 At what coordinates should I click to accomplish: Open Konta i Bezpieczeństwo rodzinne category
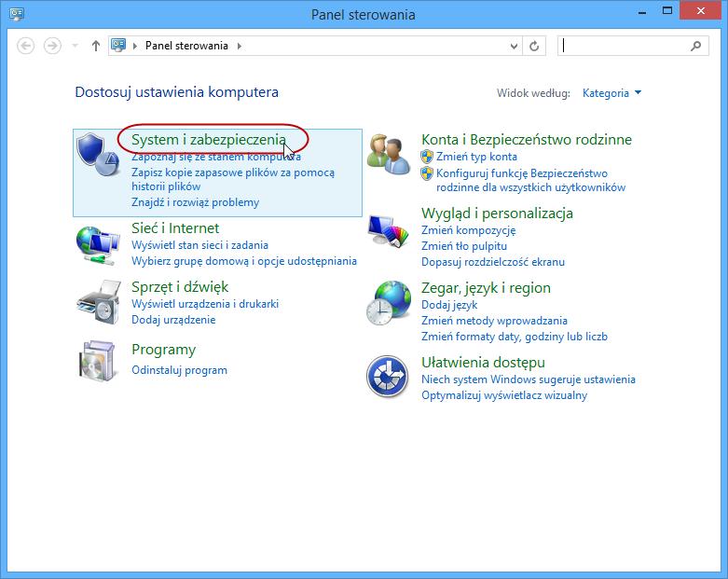pyautogui.click(x=527, y=139)
